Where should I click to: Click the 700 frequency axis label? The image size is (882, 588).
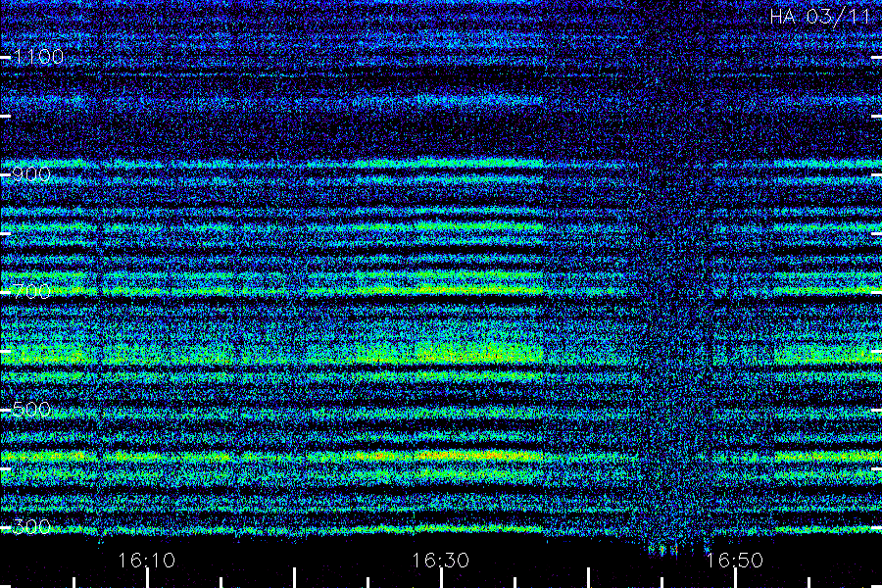pos(31,292)
